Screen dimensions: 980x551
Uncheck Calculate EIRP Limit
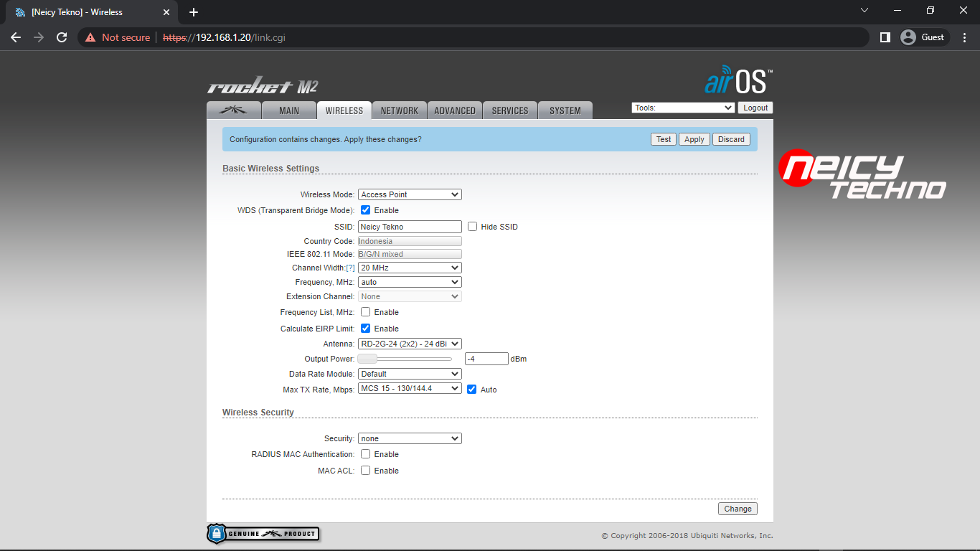pos(365,329)
